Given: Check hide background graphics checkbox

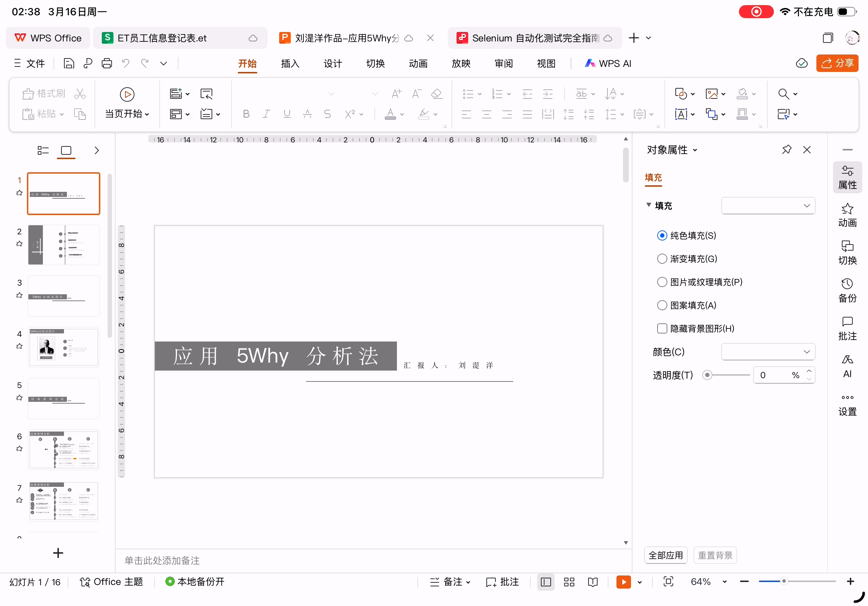Looking at the screenshot, I should (x=662, y=329).
